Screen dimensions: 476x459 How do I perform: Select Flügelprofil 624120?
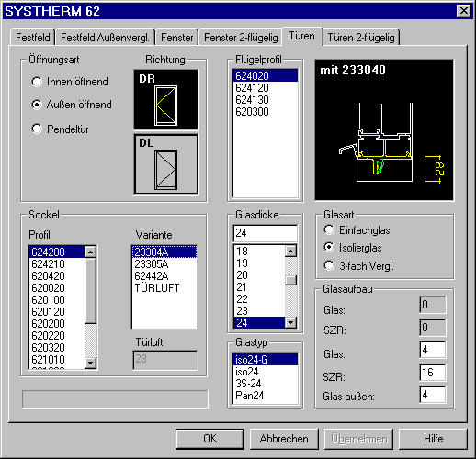pyautogui.click(x=266, y=88)
